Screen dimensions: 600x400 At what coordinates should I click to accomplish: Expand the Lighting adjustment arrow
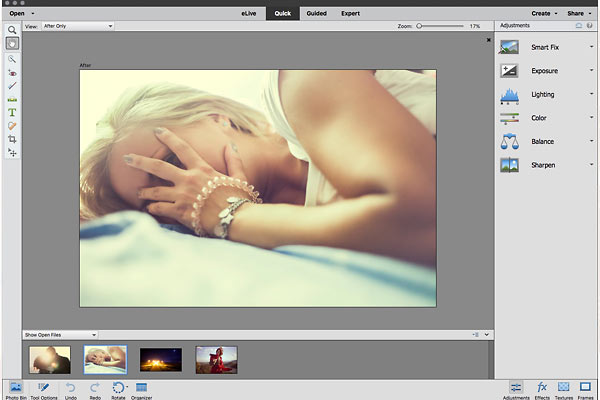point(591,94)
